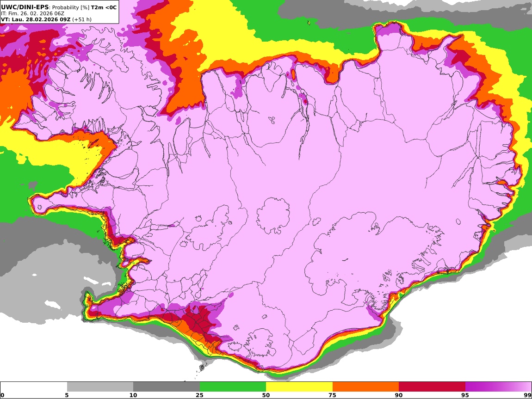This screenshot has width=532, height=399.
Task: Click the 'VT: Lau. 28.02.2026 09Z' line
Action: [x=36, y=19]
